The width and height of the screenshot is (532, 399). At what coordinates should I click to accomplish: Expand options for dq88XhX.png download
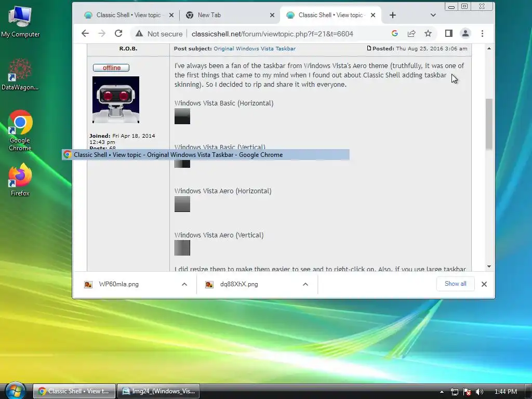tap(305, 284)
